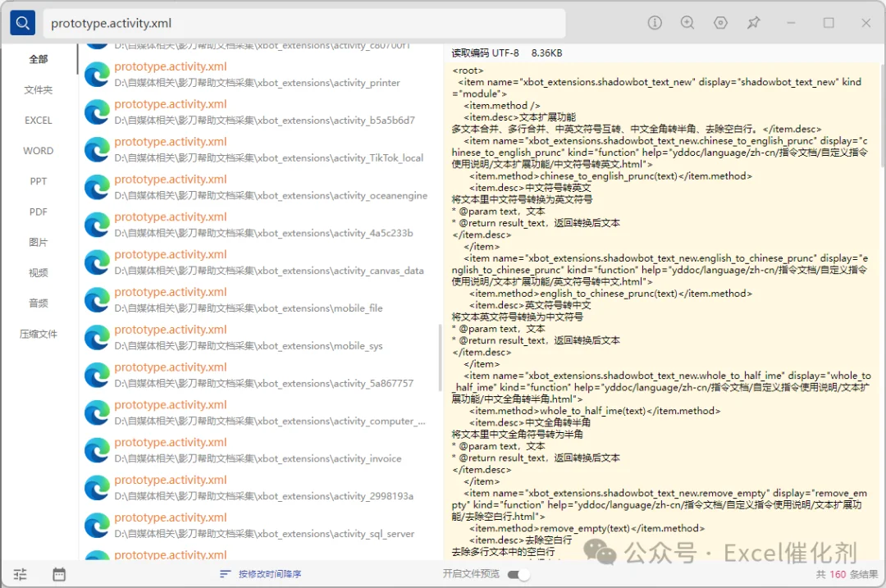
Task: Switch to the 文件夹 category
Action: point(39,90)
